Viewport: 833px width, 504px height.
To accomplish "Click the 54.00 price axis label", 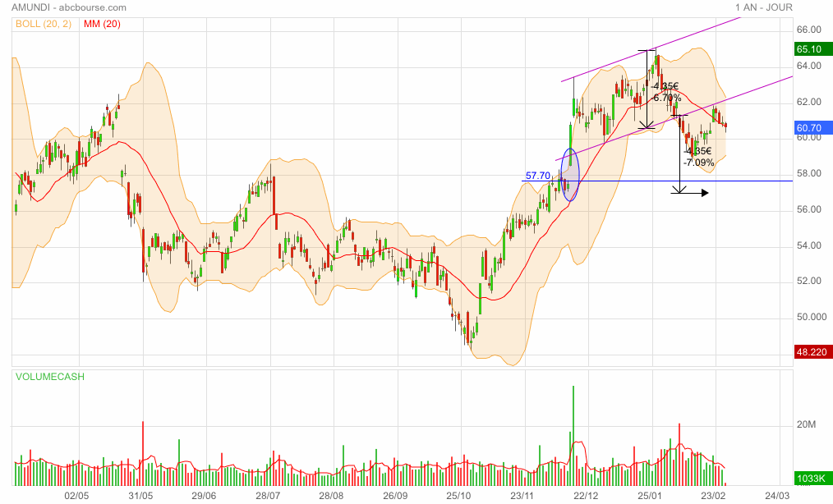I will click(808, 245).
